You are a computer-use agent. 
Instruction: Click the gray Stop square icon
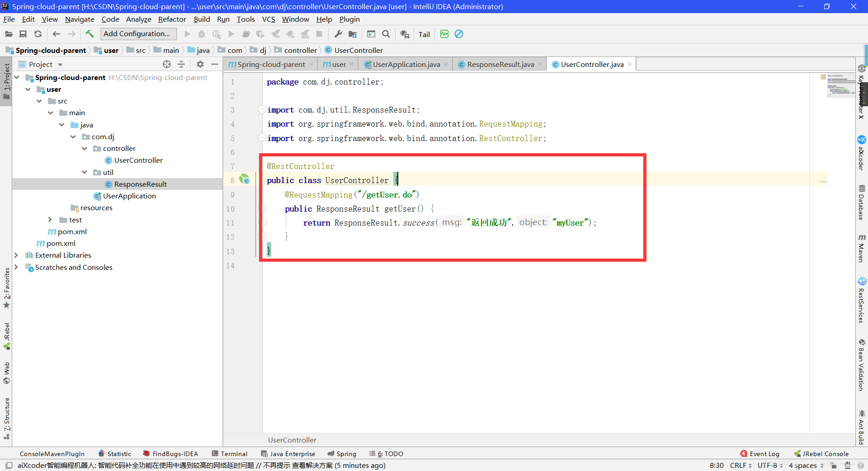(x=319, y=34)
